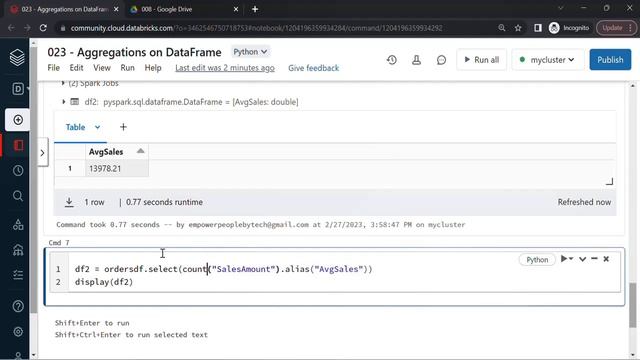Open the revision history clock icon
This screenshot has height=360, width=640.
point(392,60)
